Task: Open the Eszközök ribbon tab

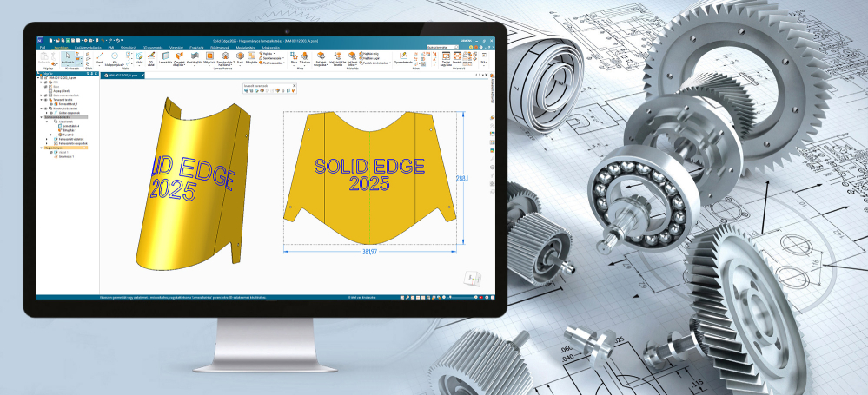Action: 196,48
